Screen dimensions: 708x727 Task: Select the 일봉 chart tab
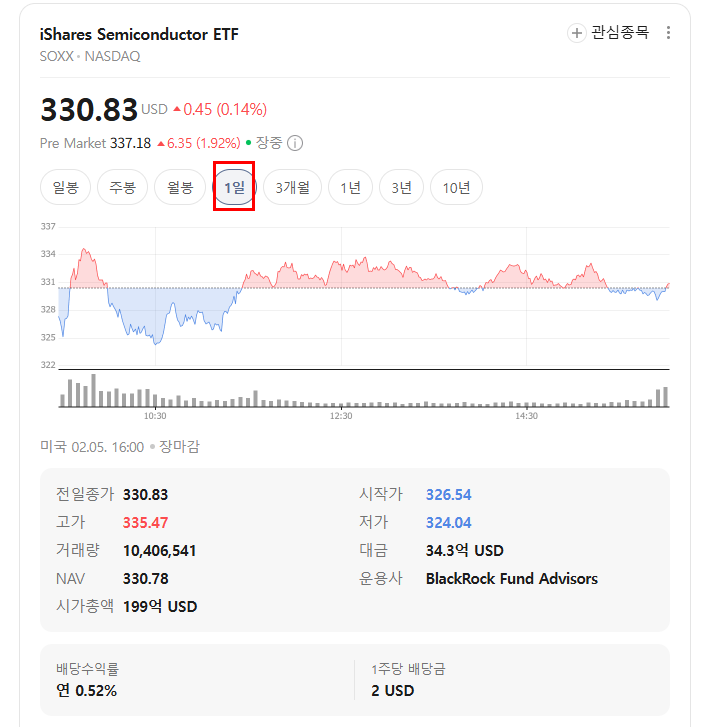point(65,187)
